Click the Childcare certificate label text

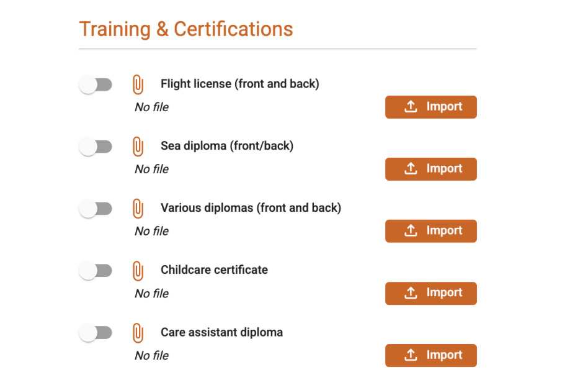click(x=214, y=270)
